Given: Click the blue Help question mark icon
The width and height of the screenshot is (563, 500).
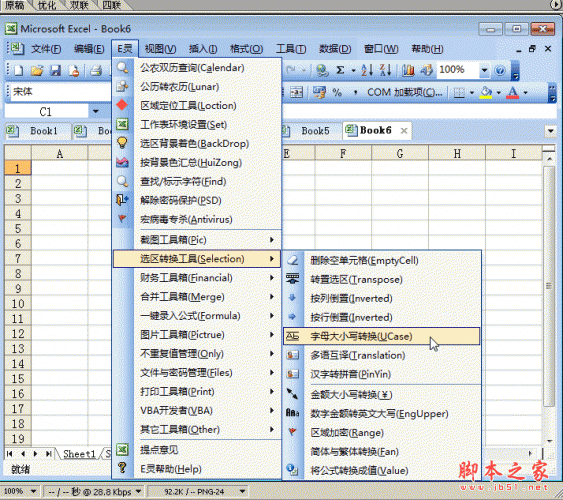Looking at the screenshot, I should [x=499, y=70].
